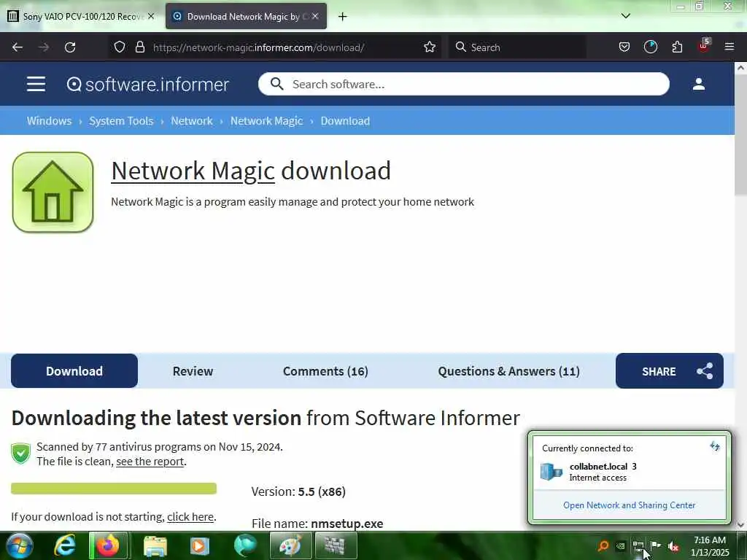Expand the list all tabs arrow

(626, 16)
